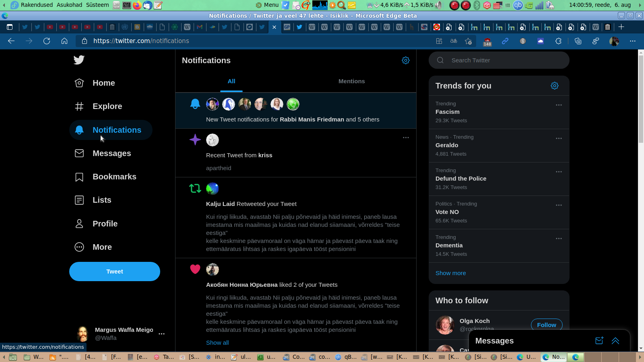Open notification settings gear icon

click(406, 60)
